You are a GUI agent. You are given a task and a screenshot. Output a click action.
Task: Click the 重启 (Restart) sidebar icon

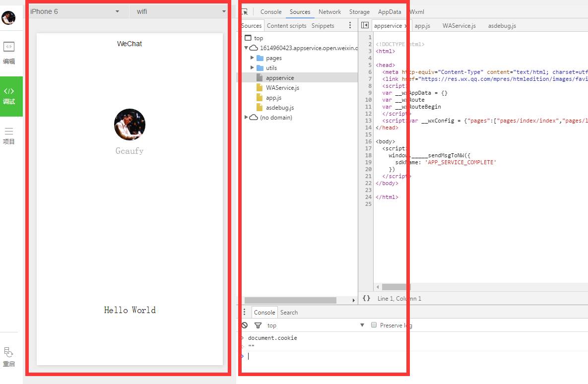point(9,357)
